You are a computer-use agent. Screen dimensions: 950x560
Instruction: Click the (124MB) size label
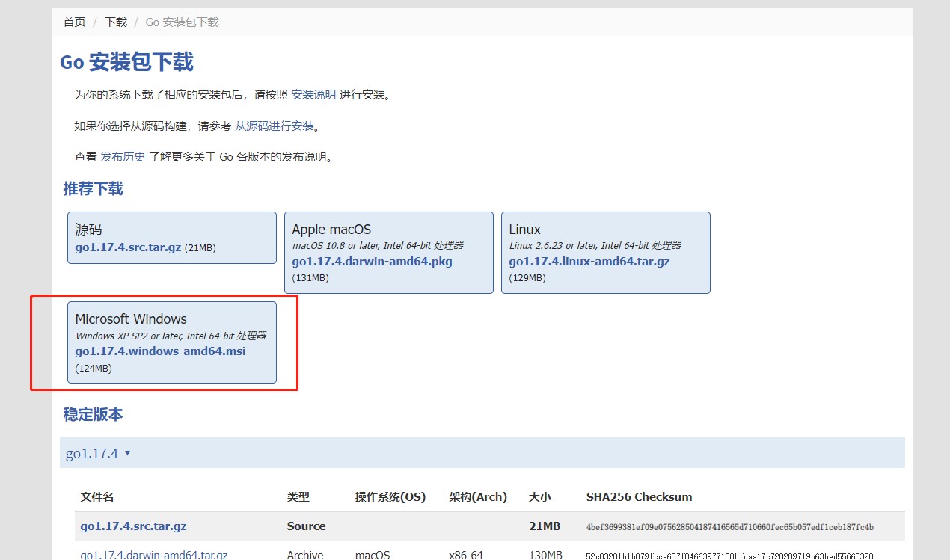(94, 368)
